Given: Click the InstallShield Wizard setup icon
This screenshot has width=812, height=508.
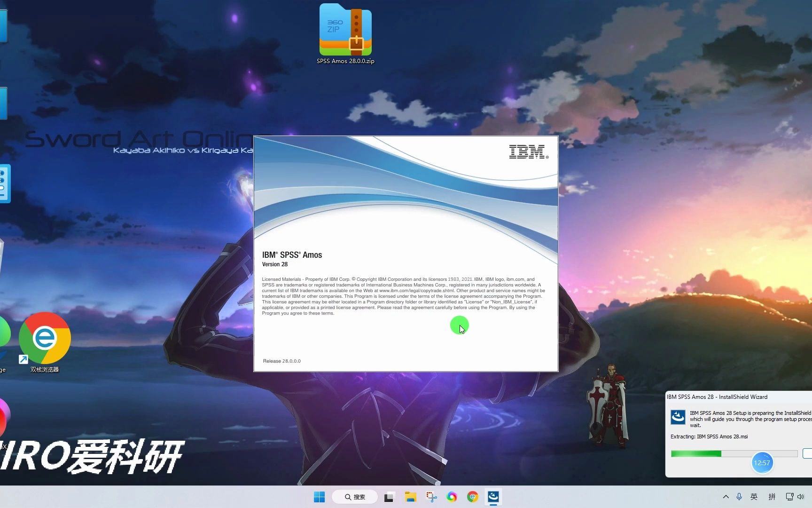Looking at the screenshot, I should (678, 417).
